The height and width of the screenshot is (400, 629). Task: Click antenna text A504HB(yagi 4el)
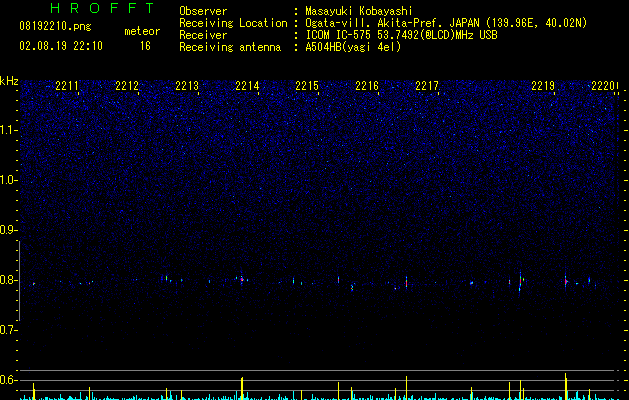point(353,47)
